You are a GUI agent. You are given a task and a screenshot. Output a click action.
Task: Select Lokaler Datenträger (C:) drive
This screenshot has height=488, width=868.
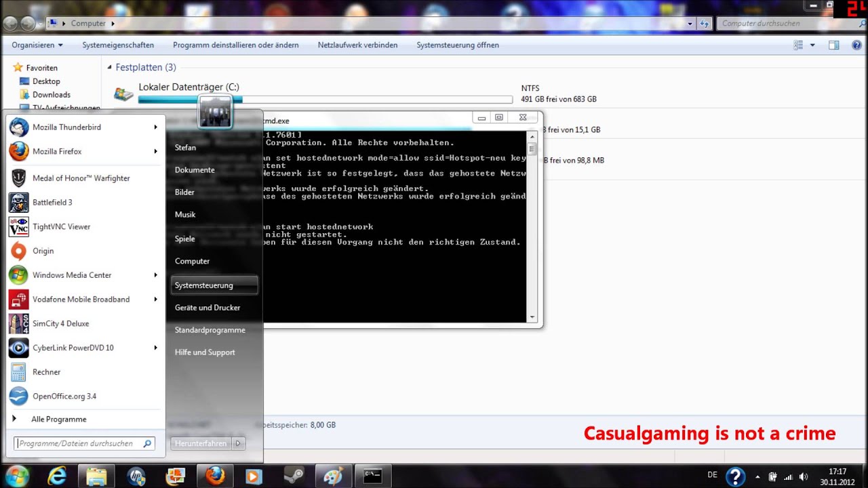189,87
